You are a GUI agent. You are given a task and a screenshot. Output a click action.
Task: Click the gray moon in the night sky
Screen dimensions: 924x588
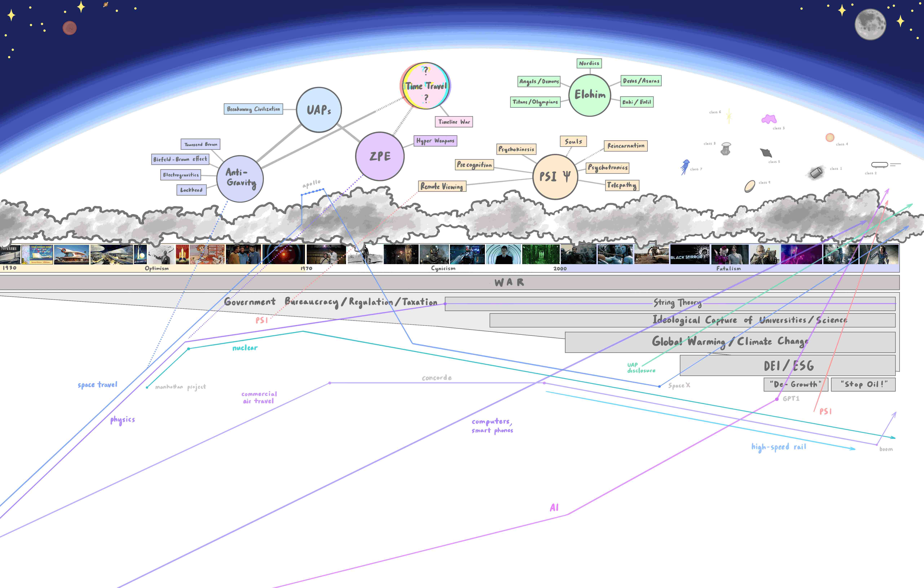click(x=870, y=24)
